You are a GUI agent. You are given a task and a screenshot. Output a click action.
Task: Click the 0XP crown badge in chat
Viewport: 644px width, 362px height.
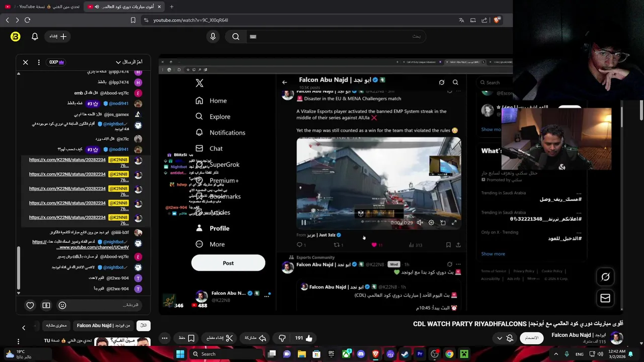(x=56, y=62)
